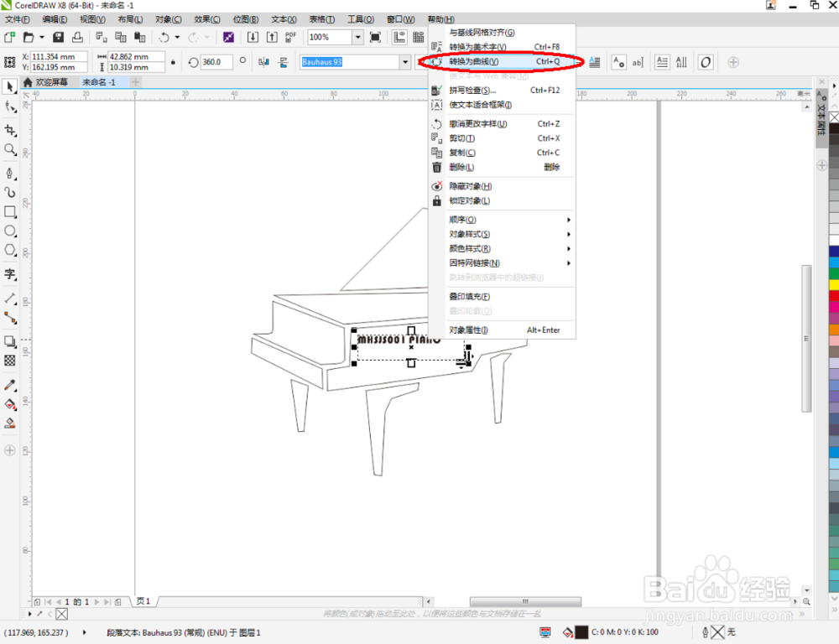Mirror the object horizontally

[263, 62]
